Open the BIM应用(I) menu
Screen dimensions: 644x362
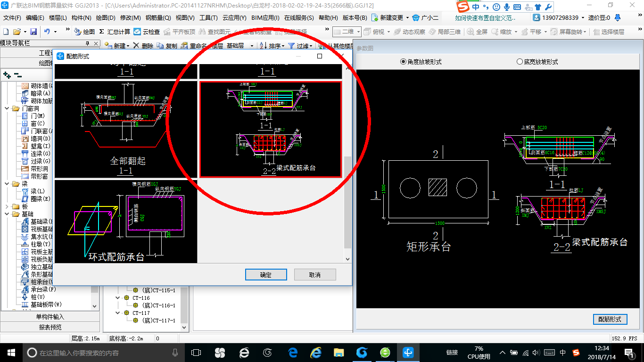[x=265, y=17]
